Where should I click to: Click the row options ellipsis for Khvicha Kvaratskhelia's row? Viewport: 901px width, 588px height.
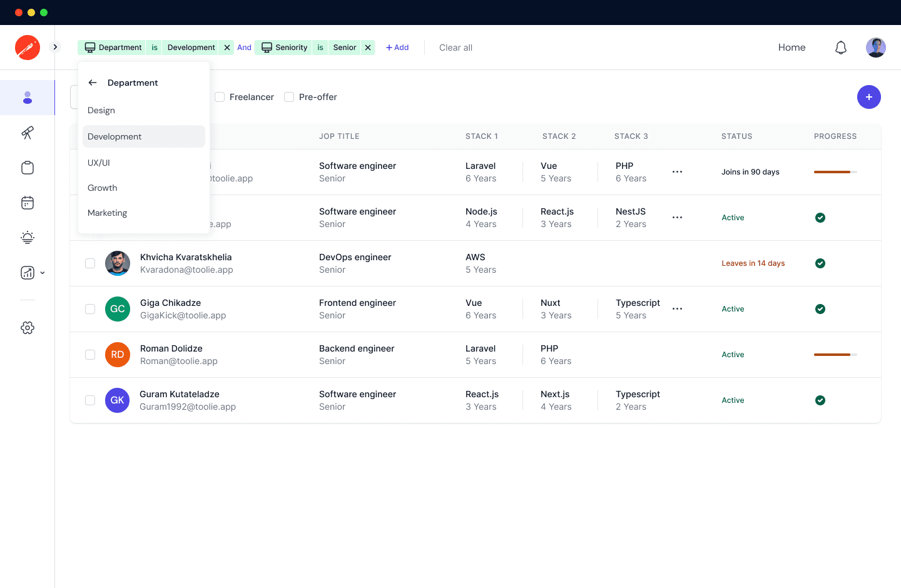[676, 263]
